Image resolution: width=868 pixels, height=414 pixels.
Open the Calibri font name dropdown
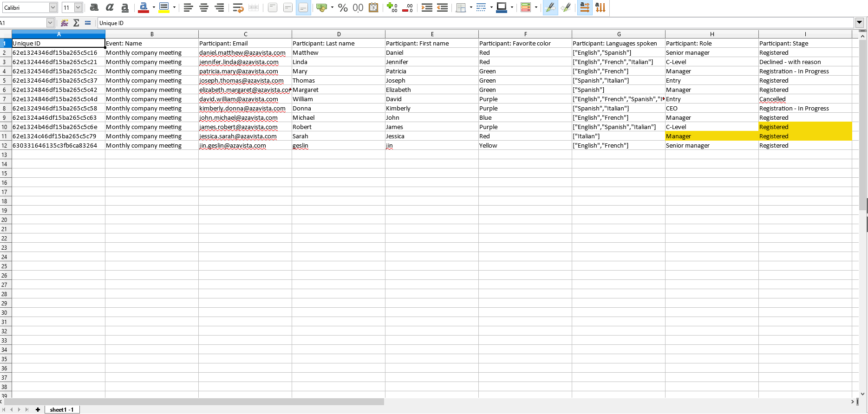(x=53, y=7)
